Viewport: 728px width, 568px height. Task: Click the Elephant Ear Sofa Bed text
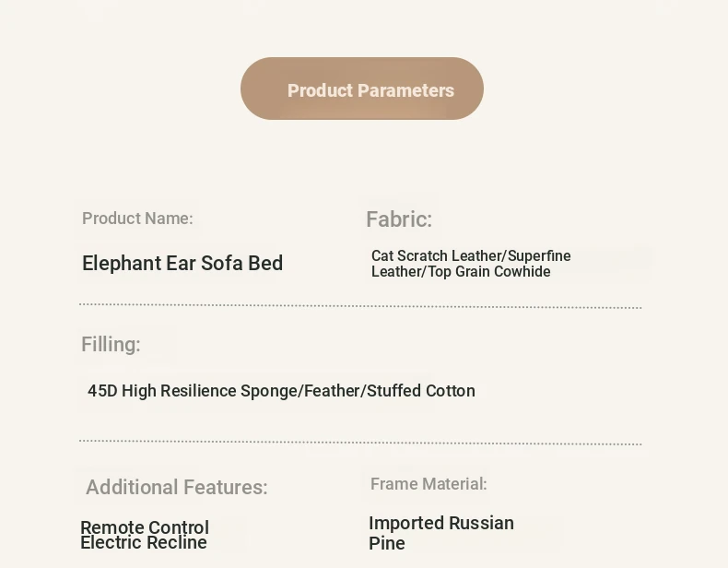[182, 264]
